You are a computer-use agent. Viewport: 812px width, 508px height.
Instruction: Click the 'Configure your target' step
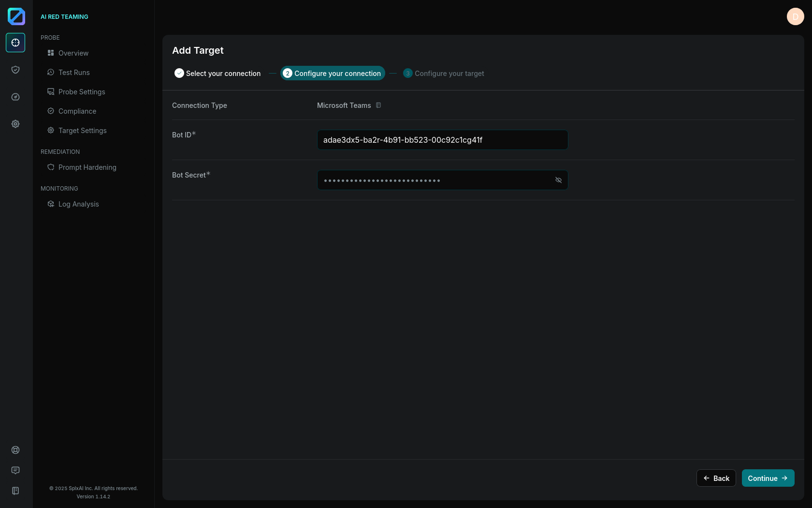[444, 74]
